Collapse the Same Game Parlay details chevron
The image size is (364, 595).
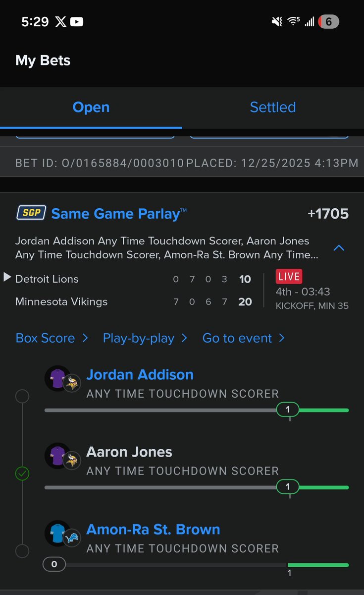point(339,247)
